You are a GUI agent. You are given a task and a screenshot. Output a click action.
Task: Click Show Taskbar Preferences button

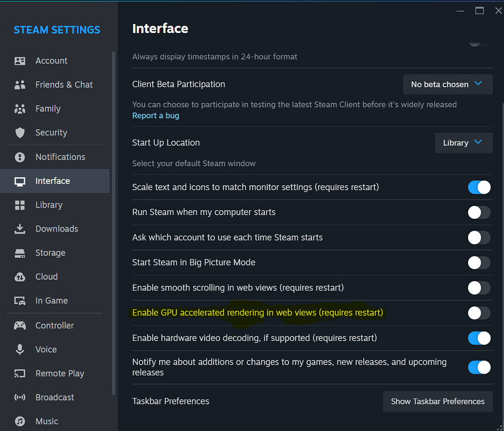(x=438, y=401)
